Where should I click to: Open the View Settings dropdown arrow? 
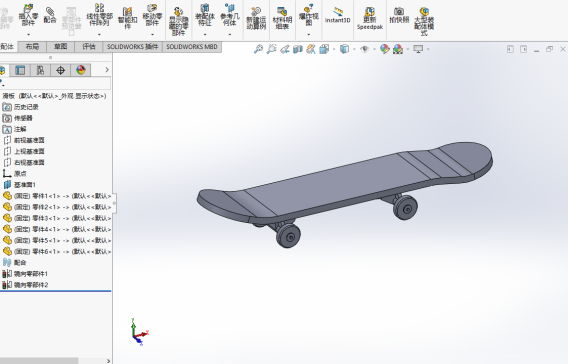click(428, 49)
